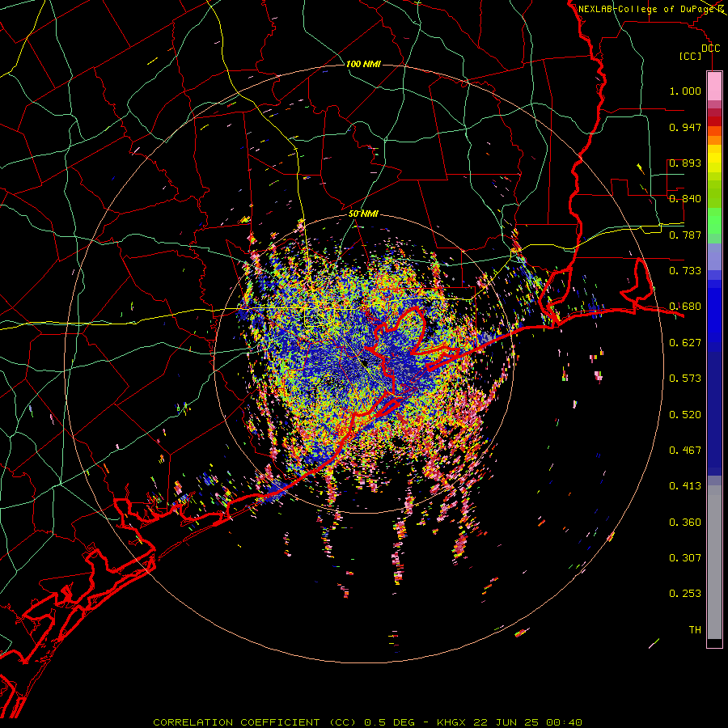This screenshot has width=728, height=728.
Task: Click the 0.893 scale value
Action: click(685, 163)
